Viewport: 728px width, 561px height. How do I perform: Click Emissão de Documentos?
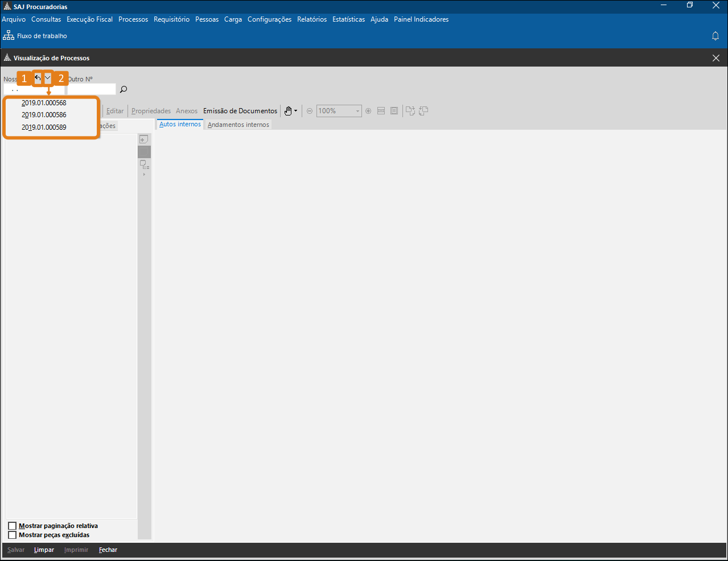tap(240, 111)
